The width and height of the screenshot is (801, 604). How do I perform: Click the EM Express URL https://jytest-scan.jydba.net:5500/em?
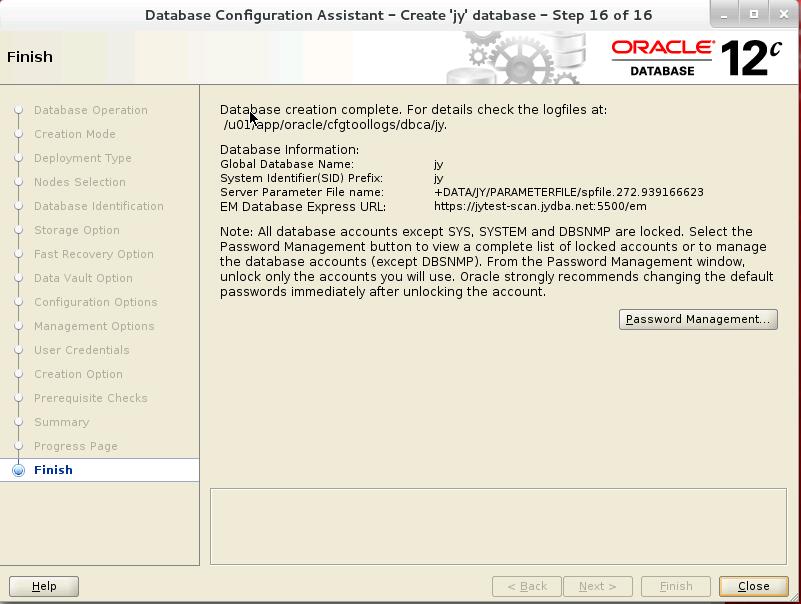[540, 206]
